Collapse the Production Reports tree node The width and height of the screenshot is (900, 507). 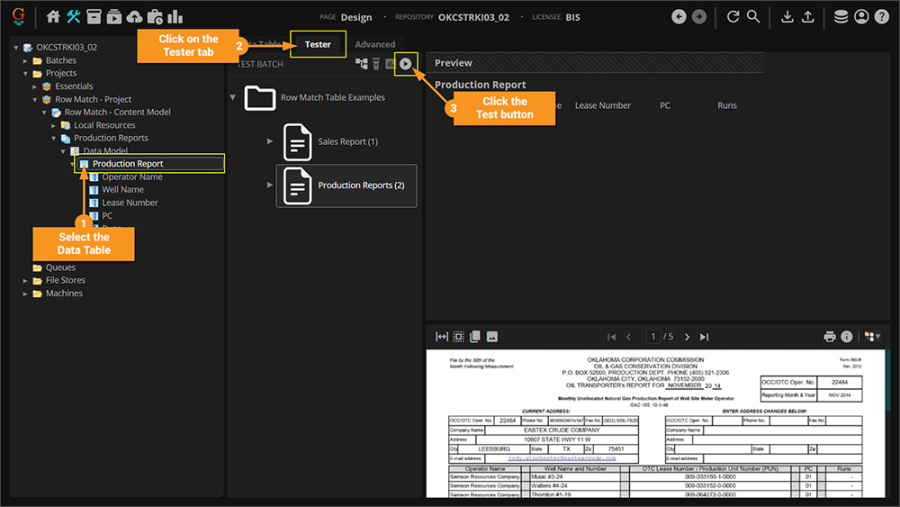click(53, 138)
